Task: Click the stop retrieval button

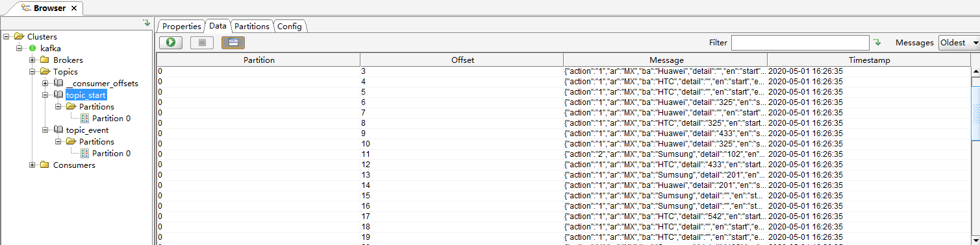Action: [202, 43]
